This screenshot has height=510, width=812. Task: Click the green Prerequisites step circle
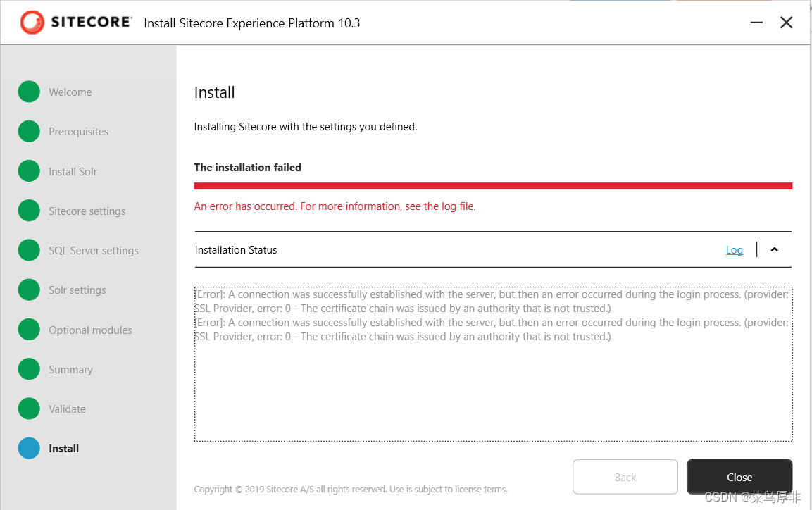click(x=29, y=132)
